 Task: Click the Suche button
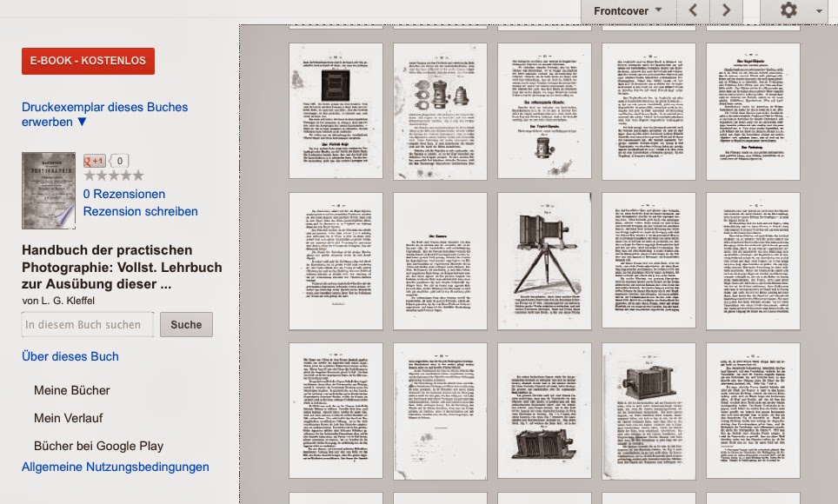click(186, 324)
